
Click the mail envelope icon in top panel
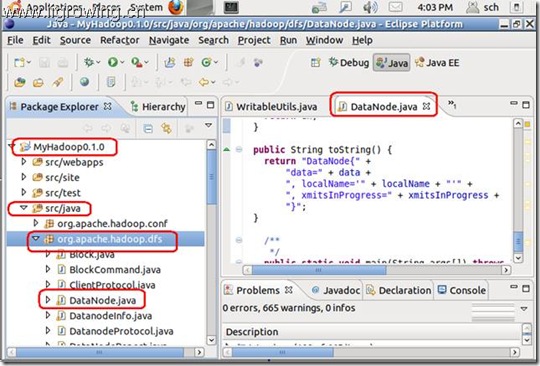point(395,7)
